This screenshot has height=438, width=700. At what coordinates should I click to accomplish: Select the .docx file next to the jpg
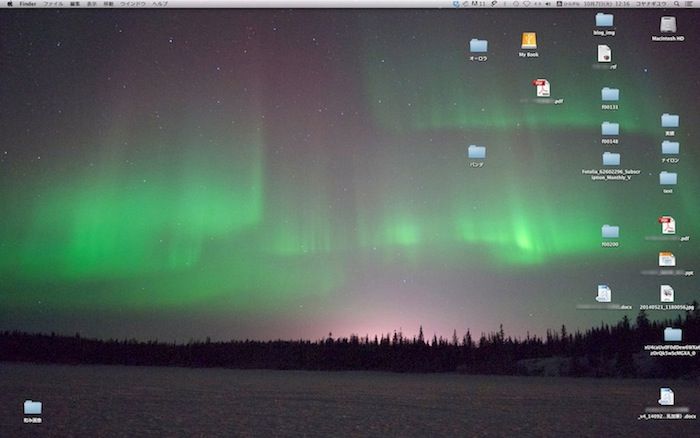coord(604,294)
